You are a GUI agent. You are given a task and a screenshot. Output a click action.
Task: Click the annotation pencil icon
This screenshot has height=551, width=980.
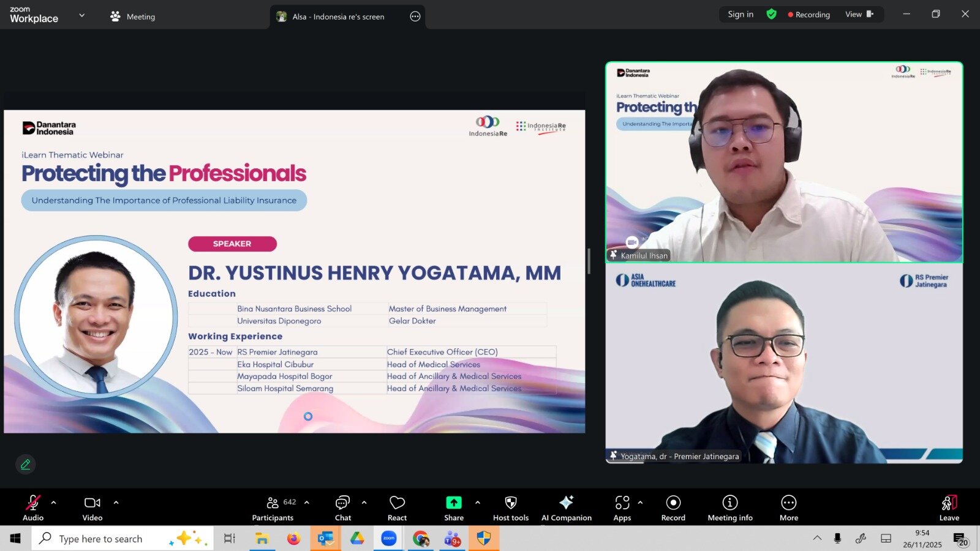tap(26, 465)
